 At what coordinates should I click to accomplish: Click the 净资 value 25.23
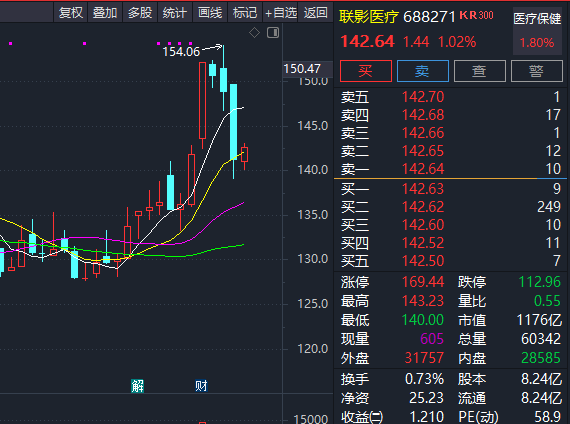(426, 398)
